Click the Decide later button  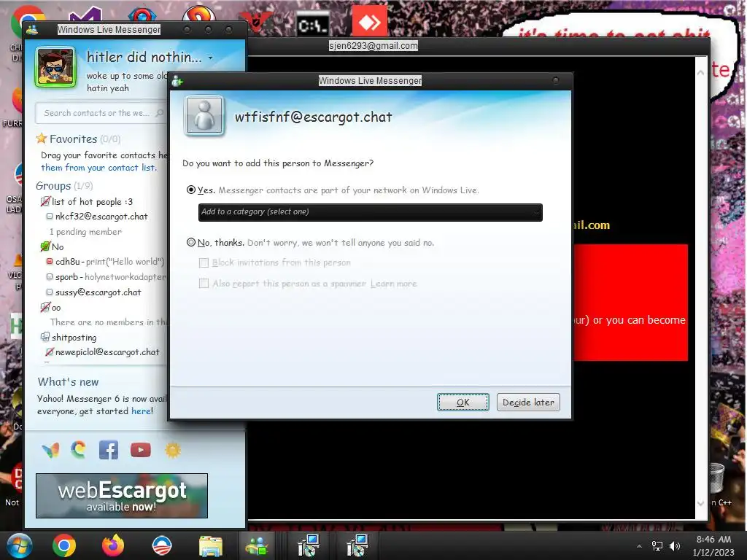[528, 402]
